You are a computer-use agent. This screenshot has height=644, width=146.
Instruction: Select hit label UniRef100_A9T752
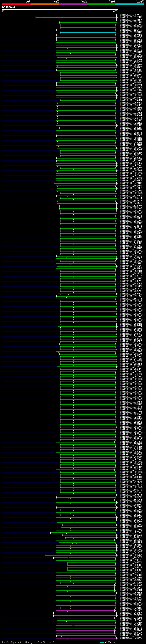131,58
